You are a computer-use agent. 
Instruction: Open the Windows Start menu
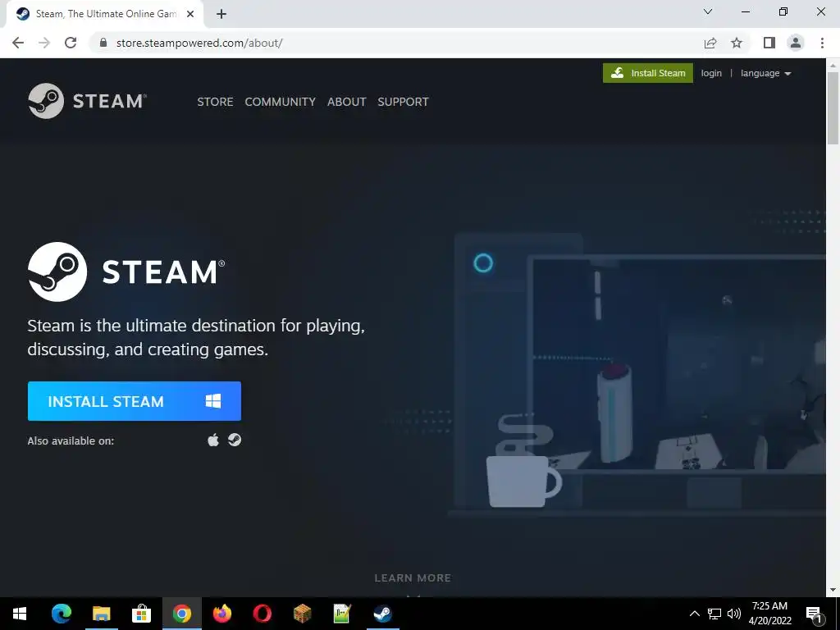tap(20, 614)
